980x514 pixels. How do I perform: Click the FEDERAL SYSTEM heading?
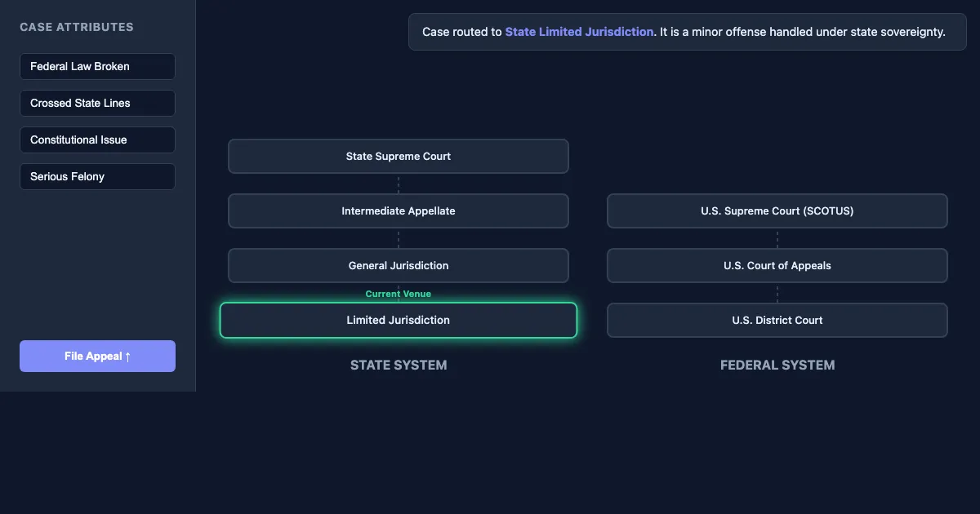click(x=777, y=365)
